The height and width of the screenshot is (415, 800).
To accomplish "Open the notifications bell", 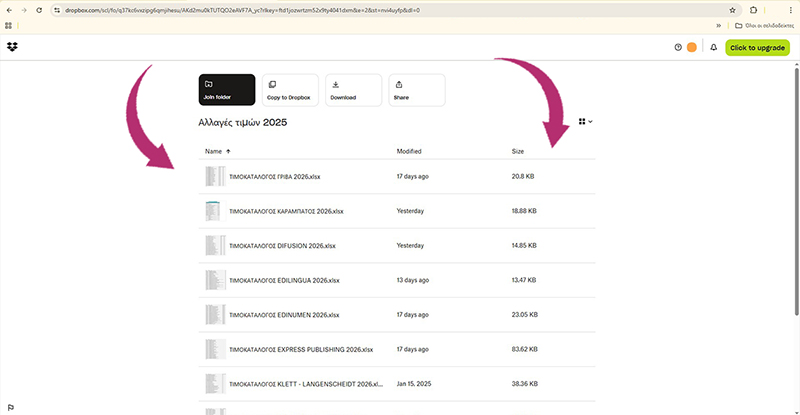I will (x=713, y=47).
